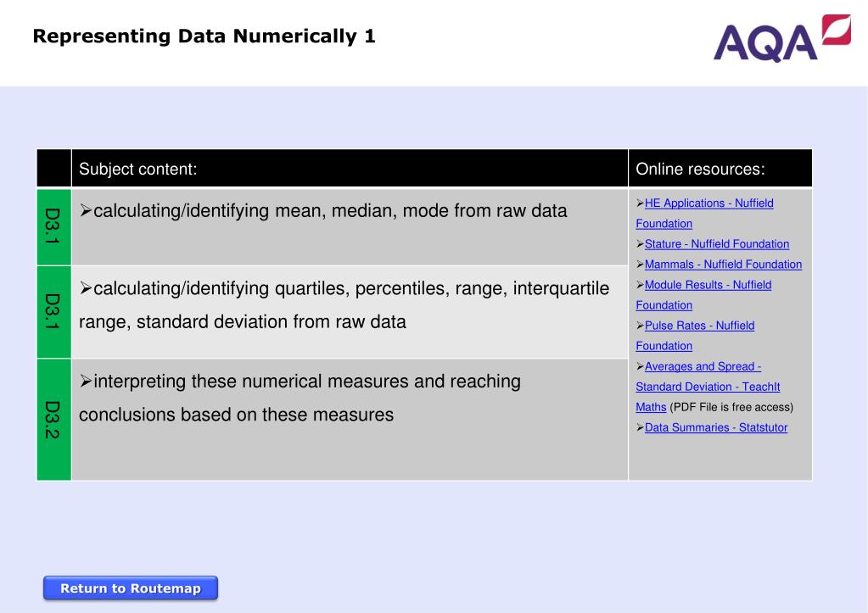The height and width of the screenshot is (613, 868).
Task: Open the Stature - Nuffield Foundation link
Action: tap(716, 244)
